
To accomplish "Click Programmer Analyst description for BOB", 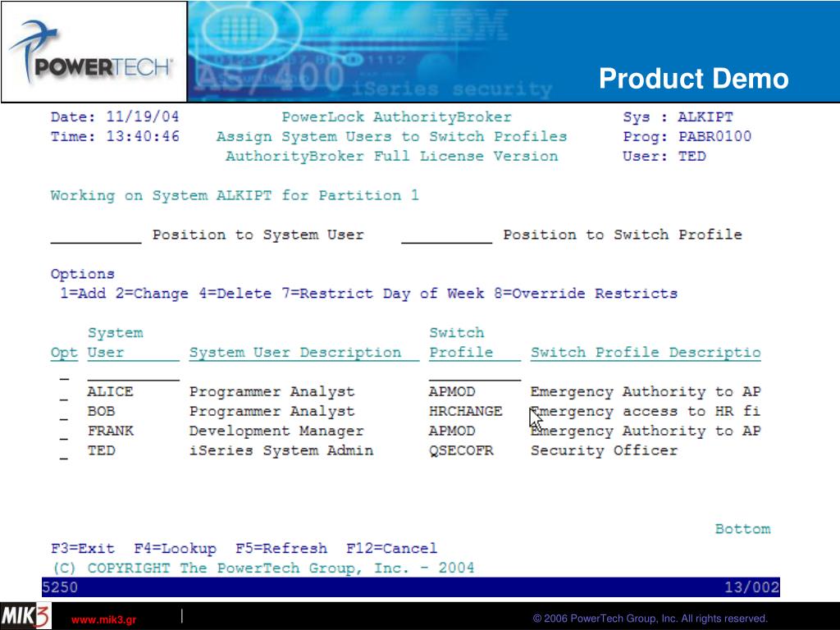I will [x=272, y=412].
